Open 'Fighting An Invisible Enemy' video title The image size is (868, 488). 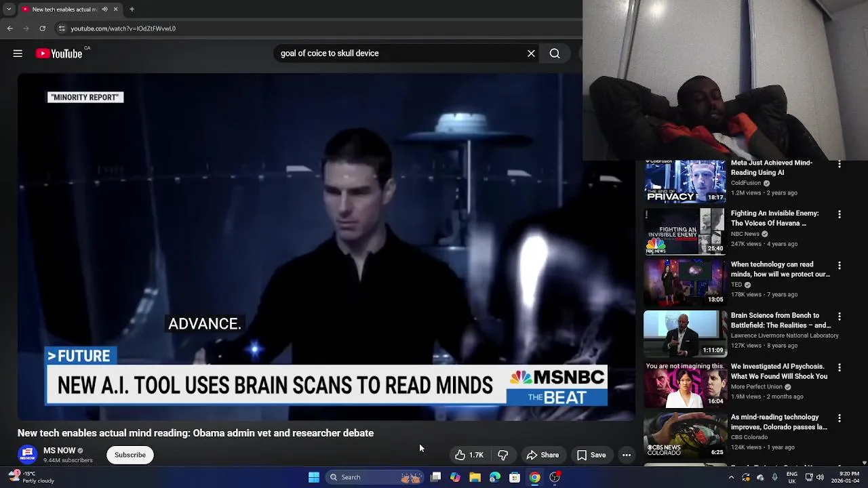pos(775,218)
